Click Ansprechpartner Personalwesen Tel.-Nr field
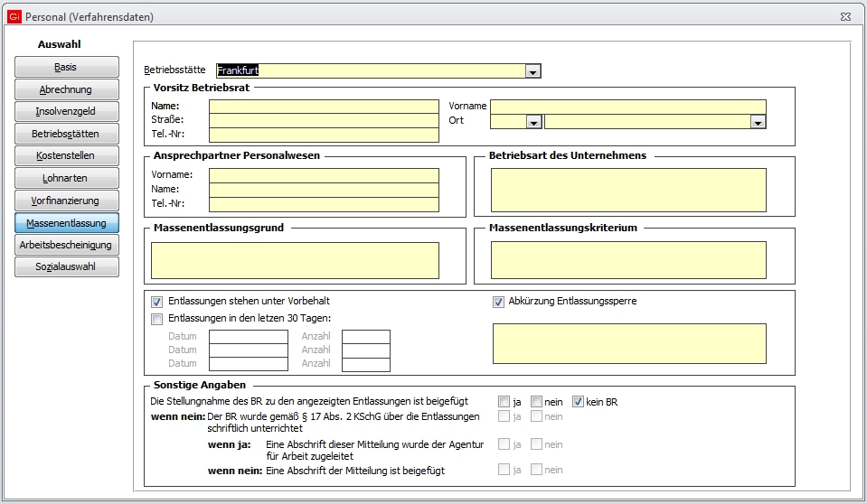This screenshot has width=867, height=504. (324, 204)
